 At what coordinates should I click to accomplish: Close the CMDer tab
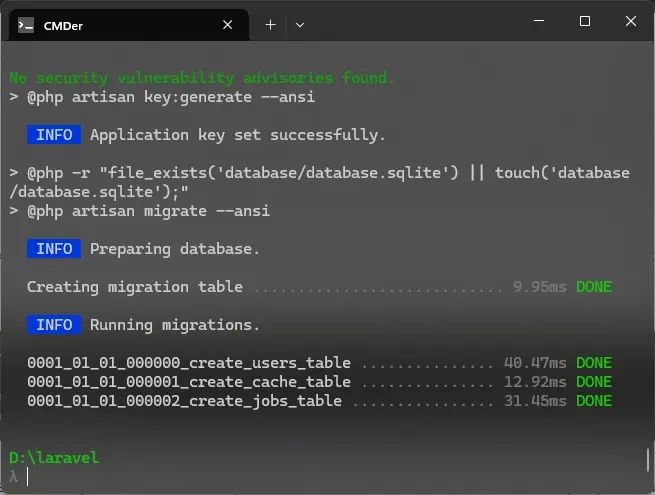227,25
